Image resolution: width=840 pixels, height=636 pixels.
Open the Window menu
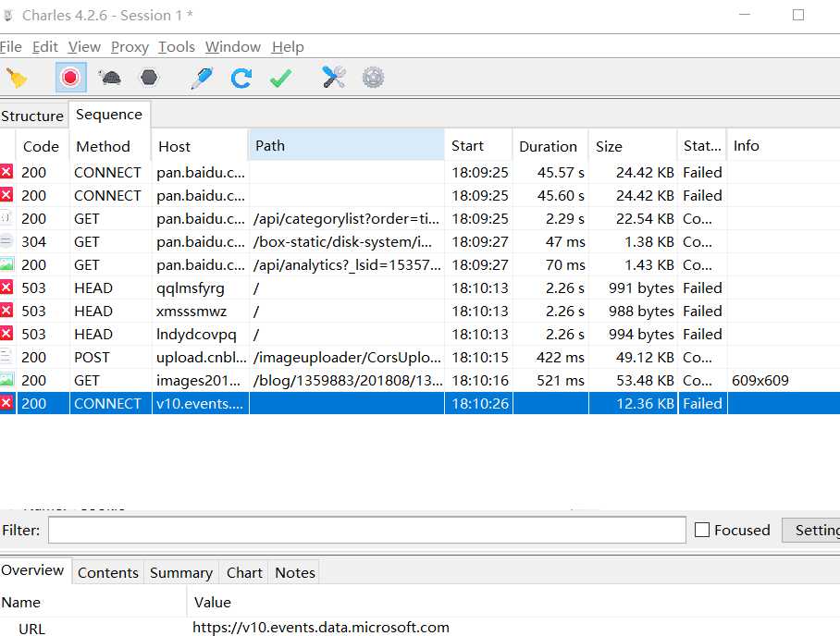tap(233, 47)
